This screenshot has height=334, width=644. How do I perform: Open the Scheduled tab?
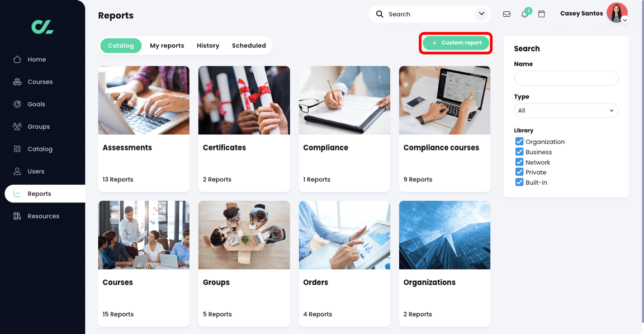pyautogui.click(x=249, y=46)
